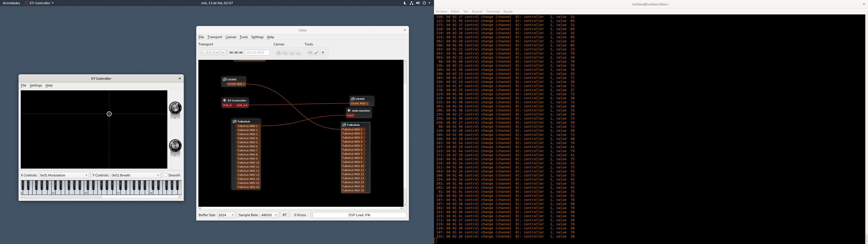The width and height of the screenshot is (868, 244).
Task: Start transport playback in Catia
Action: point(203,53)
